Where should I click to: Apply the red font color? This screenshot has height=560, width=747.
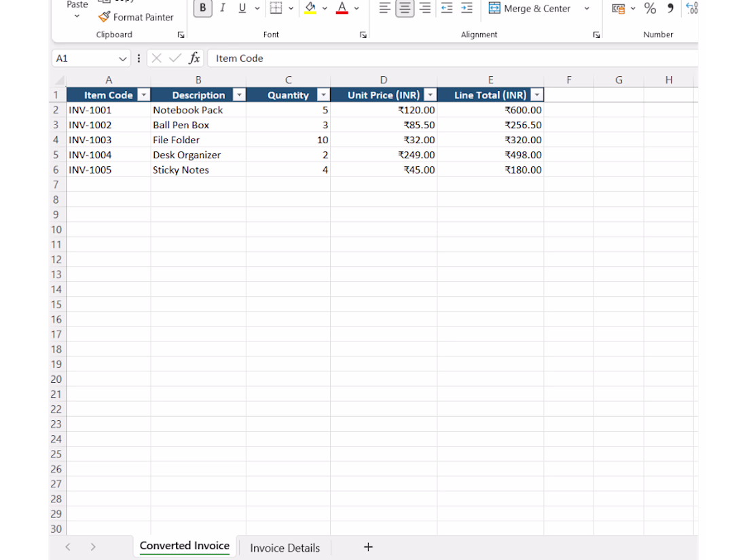tap(342, 8)
